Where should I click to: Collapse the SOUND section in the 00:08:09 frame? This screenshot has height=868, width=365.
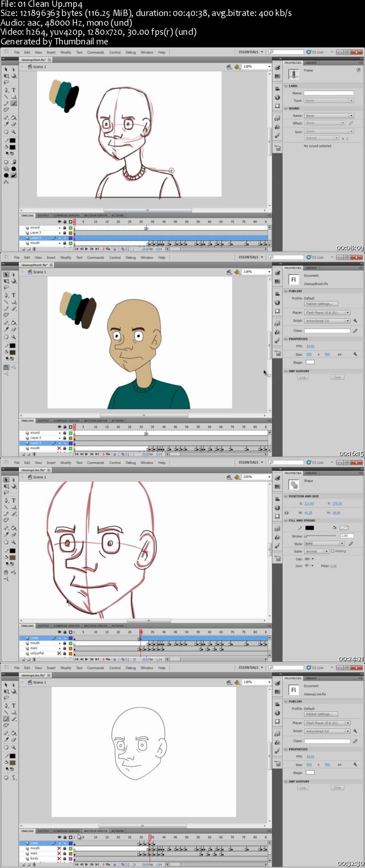point(286,108)
